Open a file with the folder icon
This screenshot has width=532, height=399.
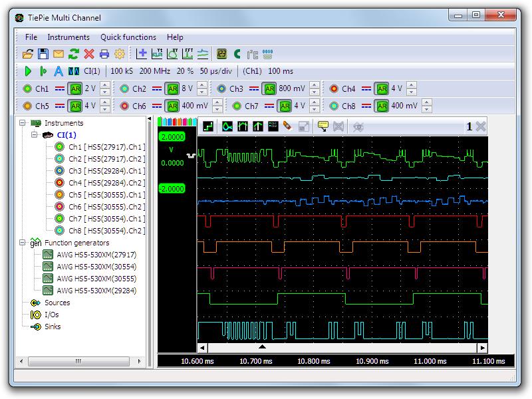pos(28,54)
